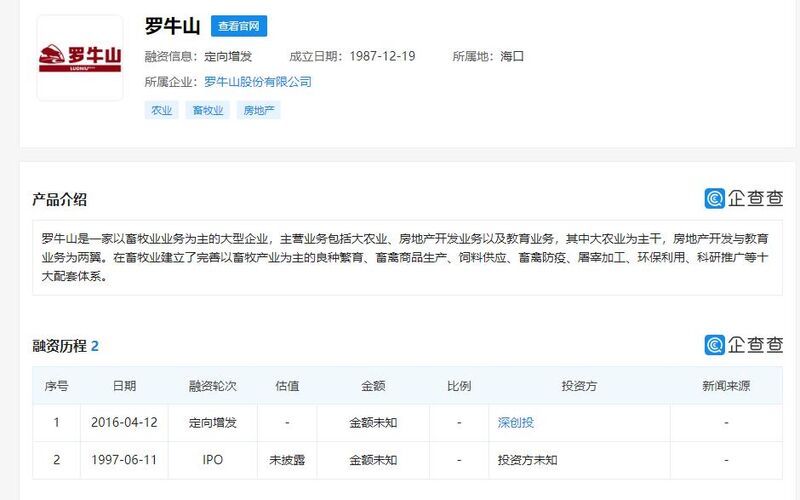Click the product description paragraph
Image resolution: width=800 pixels, height=500 pixels.
pos(407,258)
